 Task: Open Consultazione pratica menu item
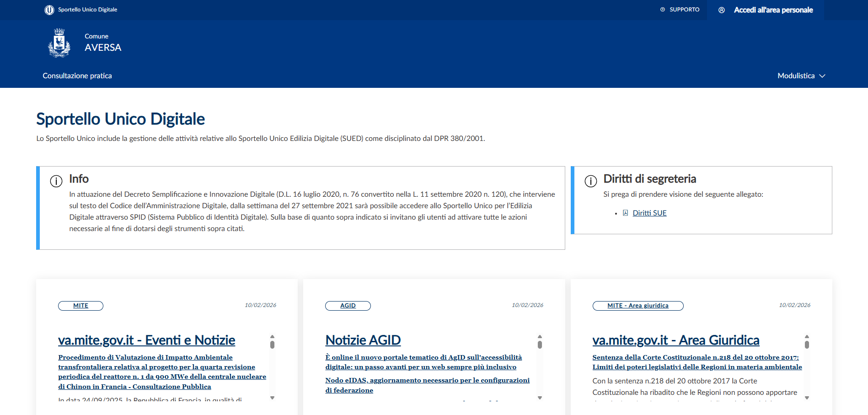pos(77,76)
